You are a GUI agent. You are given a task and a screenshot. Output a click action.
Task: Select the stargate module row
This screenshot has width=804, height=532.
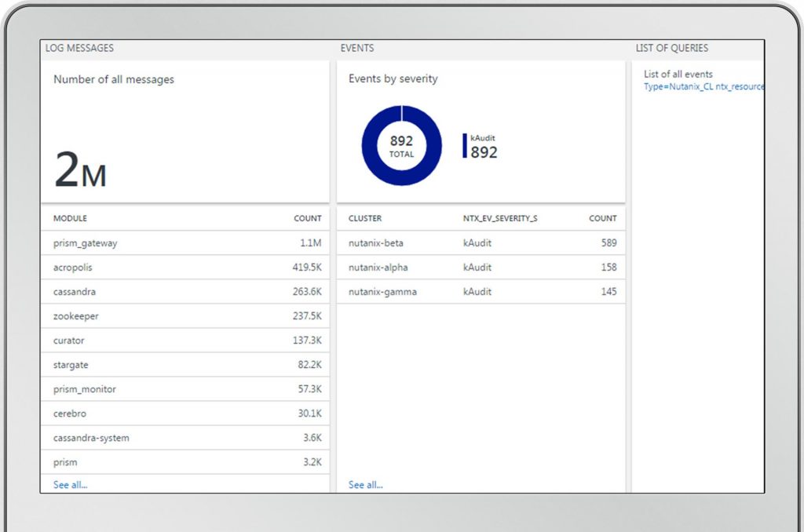tap(185, 364)
